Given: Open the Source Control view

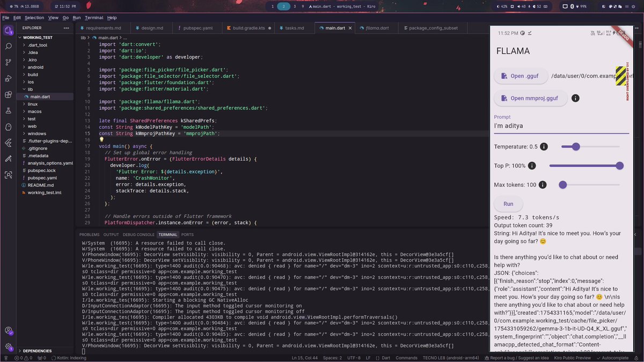Looking at the screenshot, I should pos(8,62).
